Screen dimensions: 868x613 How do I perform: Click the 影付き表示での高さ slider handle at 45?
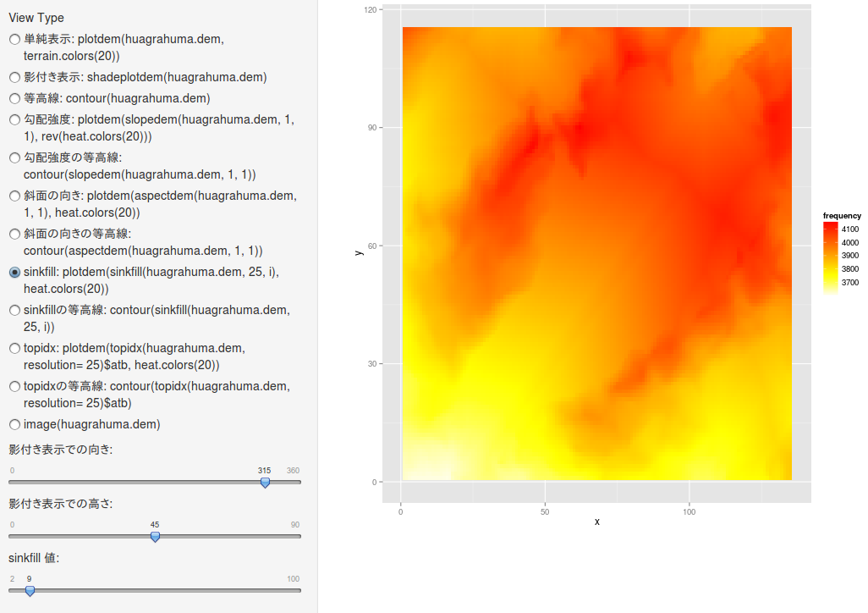tap(155, 537)
